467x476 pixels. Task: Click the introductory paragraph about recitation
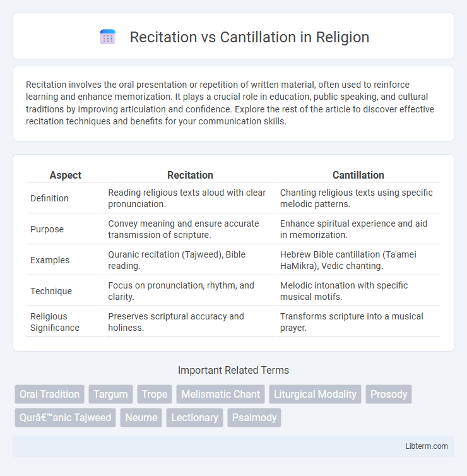click(230, 103)
